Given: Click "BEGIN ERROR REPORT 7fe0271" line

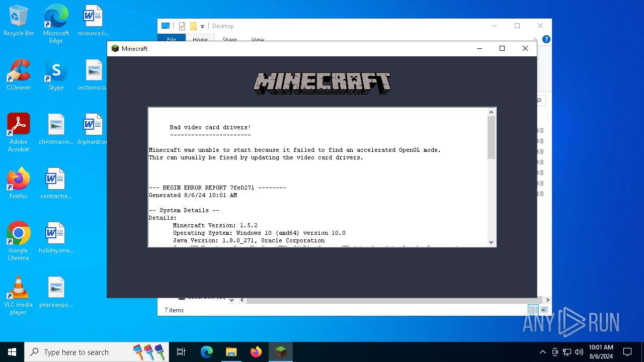Looking at the screenshot, I should click(217, 188).
